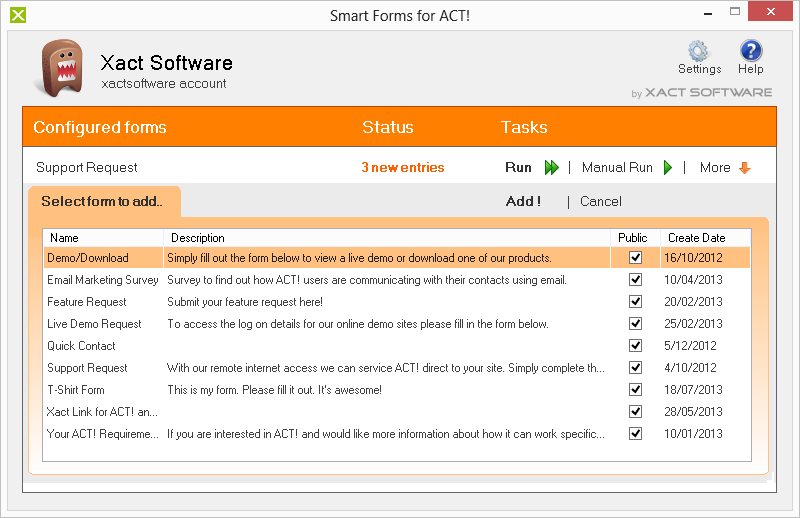Close the Smart Forms window
This screenshot has width=800, height=518.
coord(770,11)
